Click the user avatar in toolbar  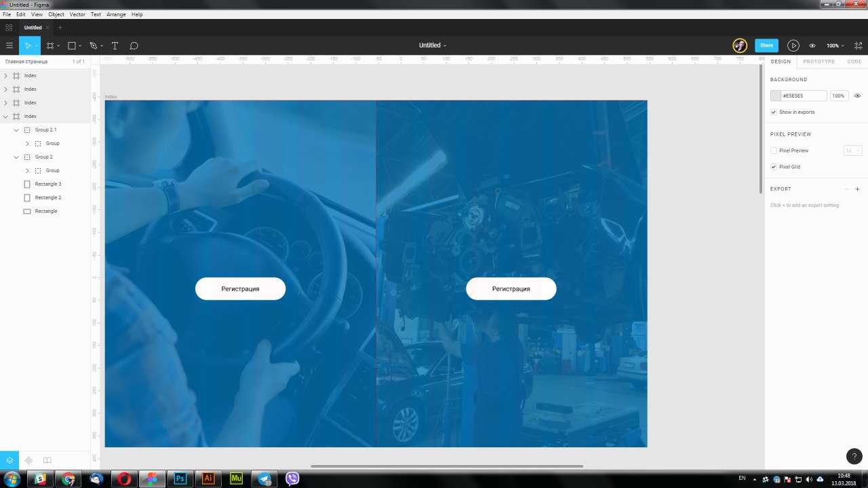(x=740, y=45)
